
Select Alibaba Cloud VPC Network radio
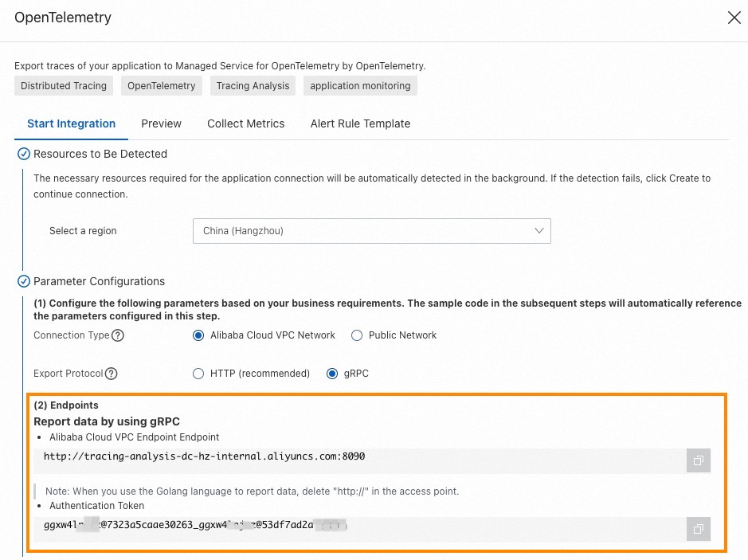pos(198,335)
